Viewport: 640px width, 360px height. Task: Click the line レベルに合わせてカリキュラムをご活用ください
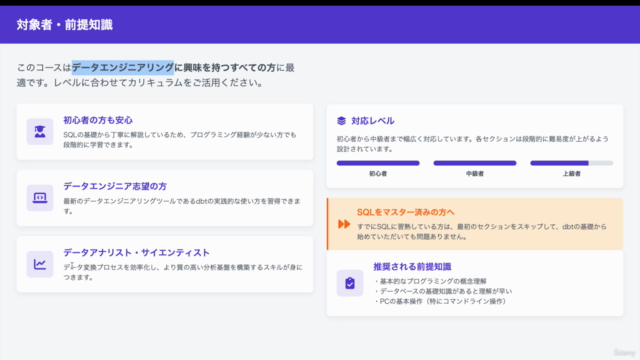(158, 82)
